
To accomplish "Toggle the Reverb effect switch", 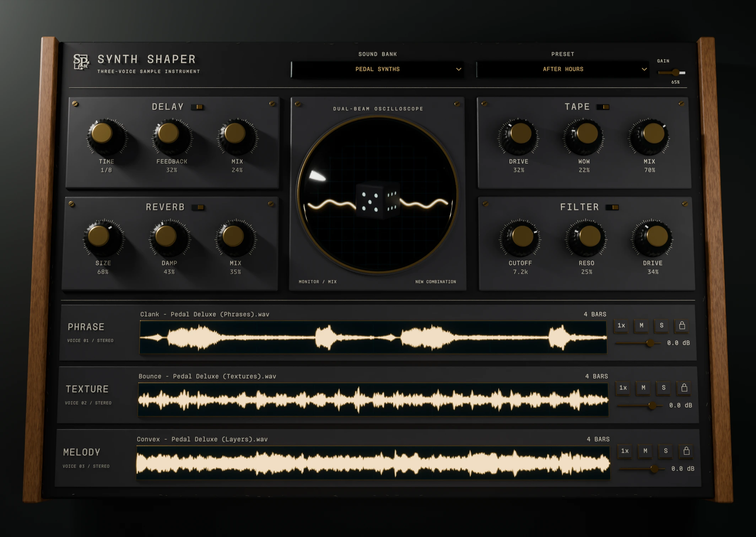I will [x=198, y=207].
